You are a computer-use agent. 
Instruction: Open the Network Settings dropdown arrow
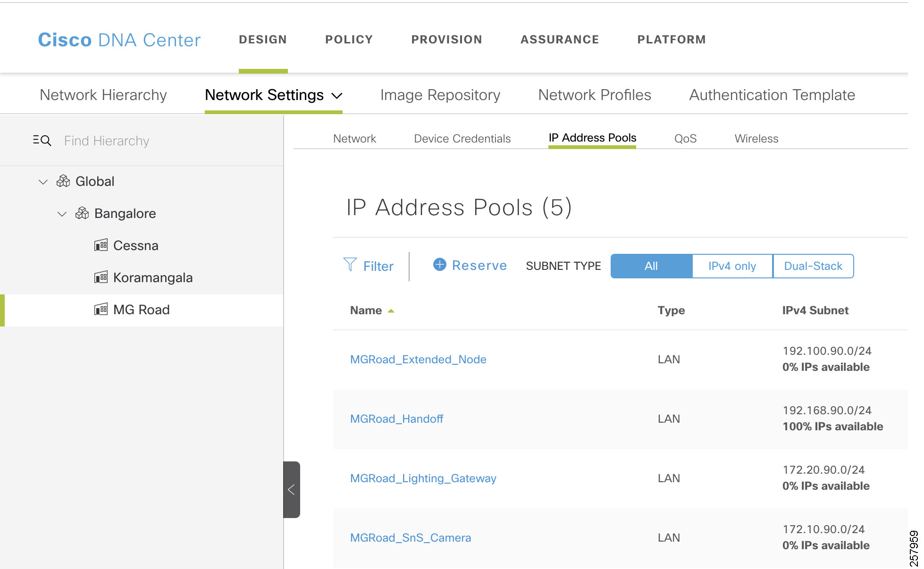click(337, 96)
